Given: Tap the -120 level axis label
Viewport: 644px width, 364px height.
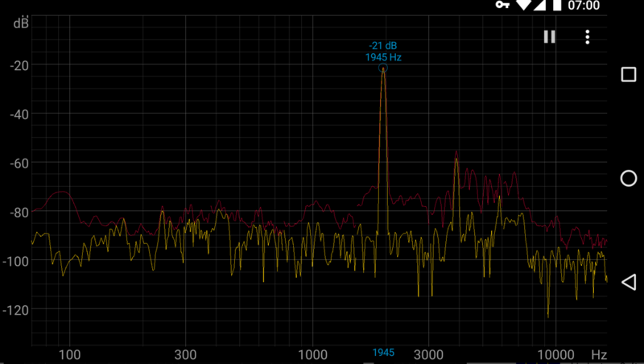Looking at the screenshot, I should pyautogui.click(x=17, y=310).
